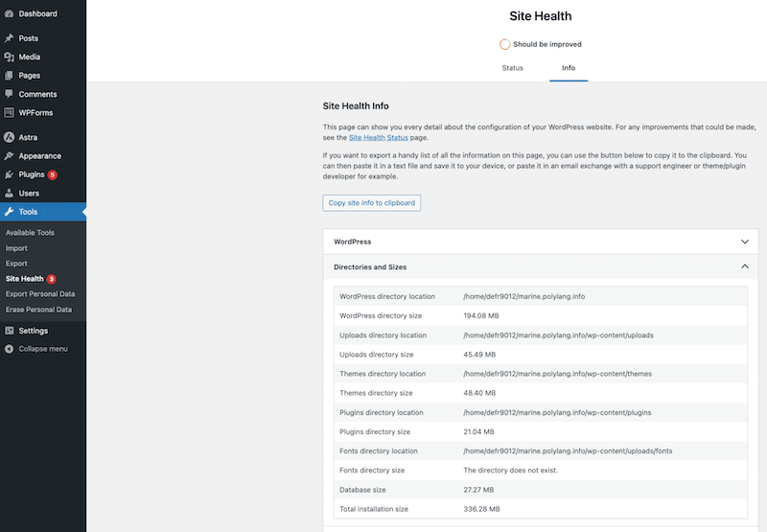Click the value '45.49 MB'
Screen dimensions: 767x532
click(479, 355)
